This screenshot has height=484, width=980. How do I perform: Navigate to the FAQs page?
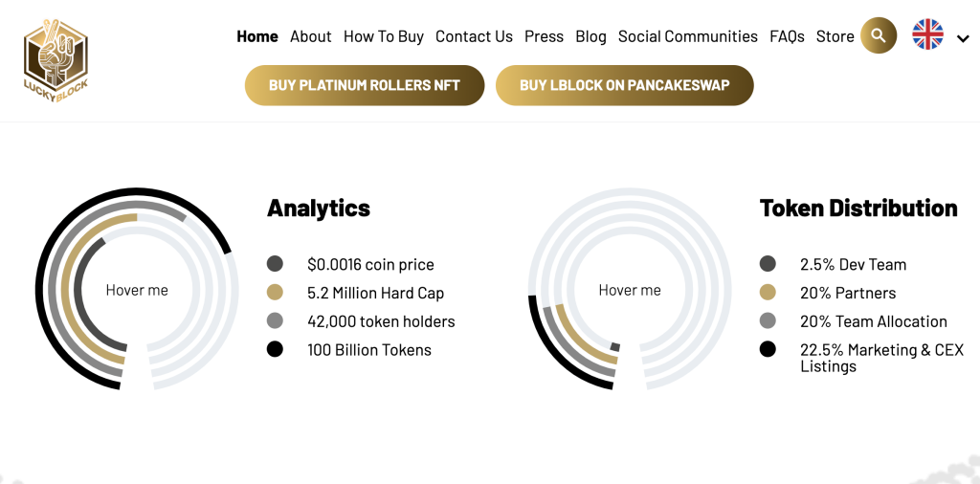click(x=787, y=36)
